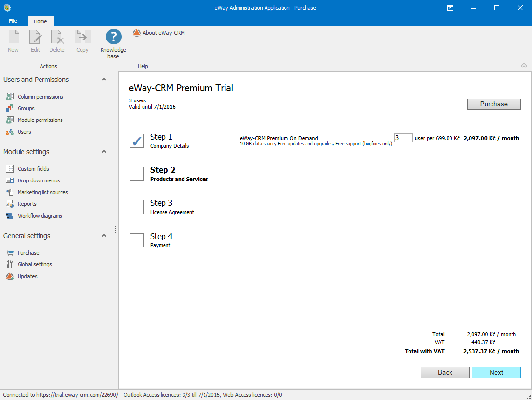Click the eWay app icon in title bar

(7, 7)
